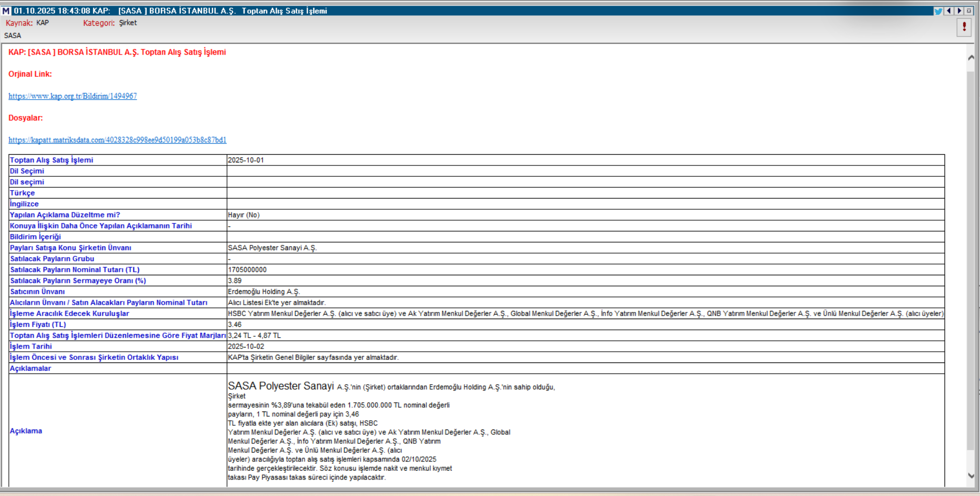Click the M logo in title bar
980x496 pixels.
pos(6,11)
